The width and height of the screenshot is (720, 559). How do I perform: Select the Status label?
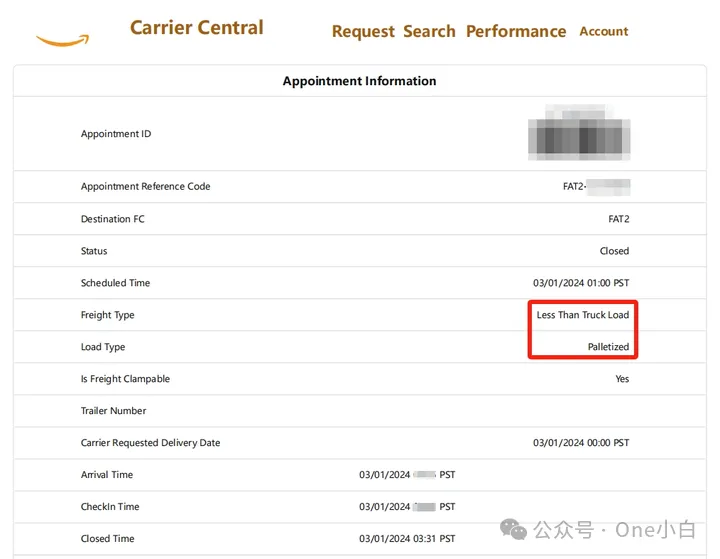(94, 251)
